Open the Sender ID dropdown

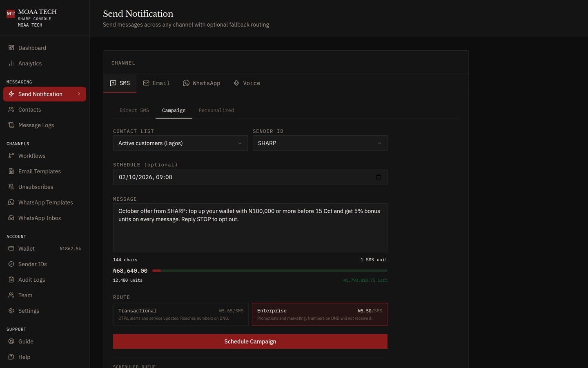tap(320, 143)
